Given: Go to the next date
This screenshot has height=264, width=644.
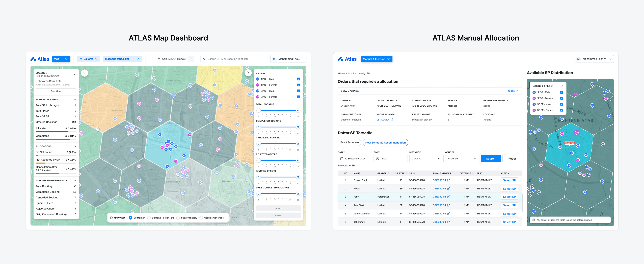Looking at the screenshot, I should (191, 59).
